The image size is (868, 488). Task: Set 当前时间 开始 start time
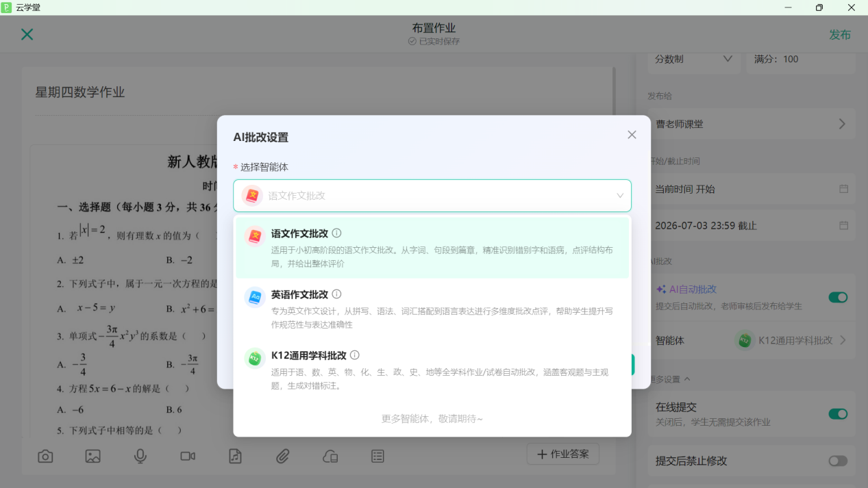pos(752,189)
